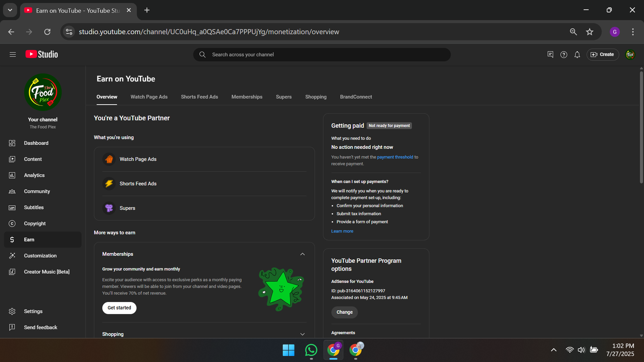Collapse the Memberships section
Screen dimensions: 644x362
[x=303, y=254]
